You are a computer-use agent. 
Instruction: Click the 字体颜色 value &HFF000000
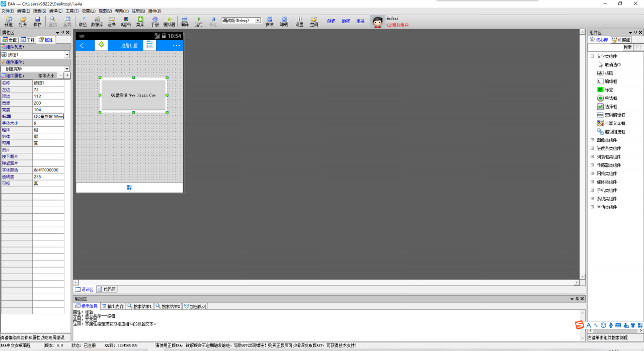(x=48, y=170)
